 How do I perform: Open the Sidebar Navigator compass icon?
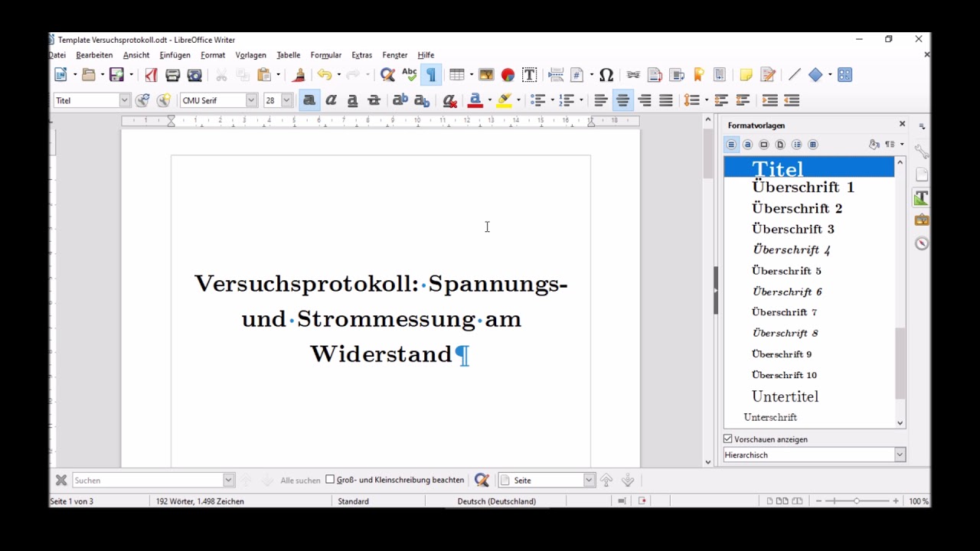[922, 243]
